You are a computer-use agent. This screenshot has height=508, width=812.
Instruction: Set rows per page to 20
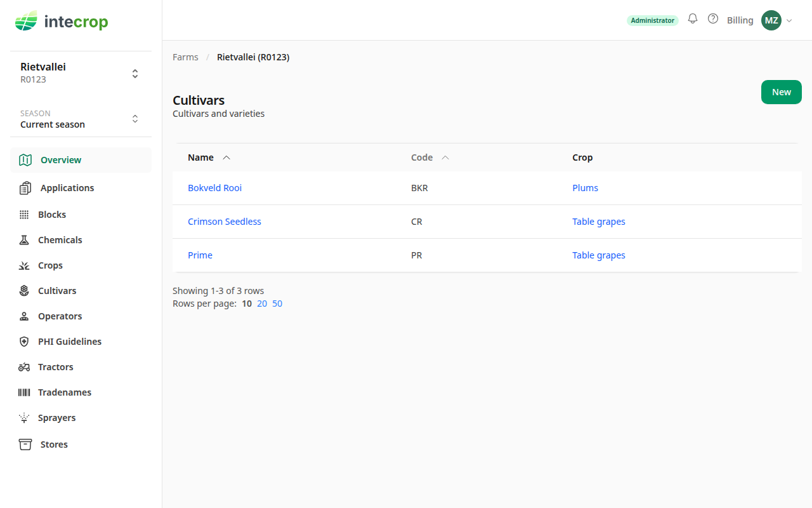click(x=262, y=304)
